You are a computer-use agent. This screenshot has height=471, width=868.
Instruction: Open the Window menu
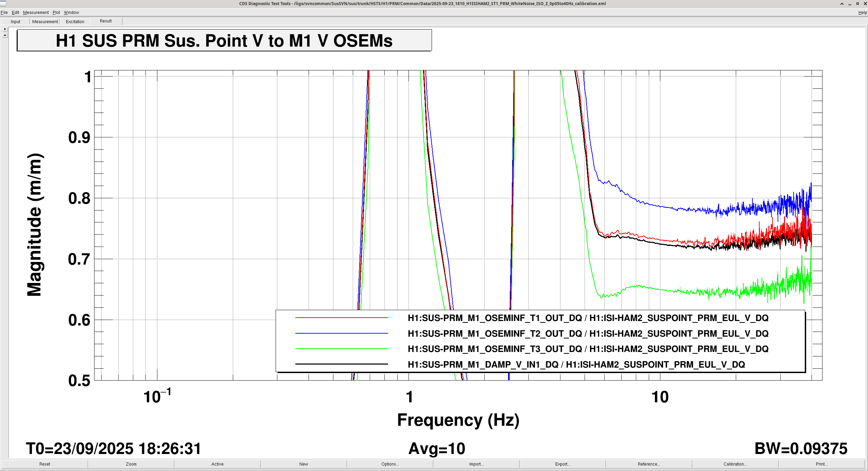tap(71, 13)
